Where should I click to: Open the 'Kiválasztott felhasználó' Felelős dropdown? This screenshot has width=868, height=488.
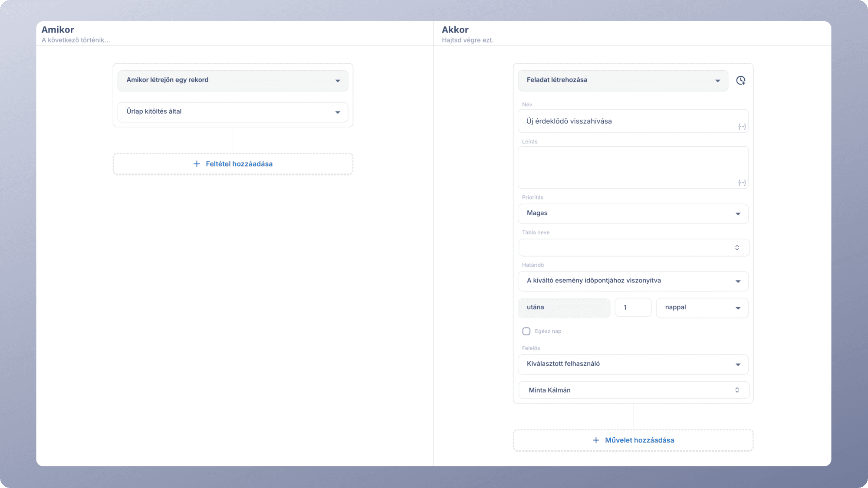[633, 364]
